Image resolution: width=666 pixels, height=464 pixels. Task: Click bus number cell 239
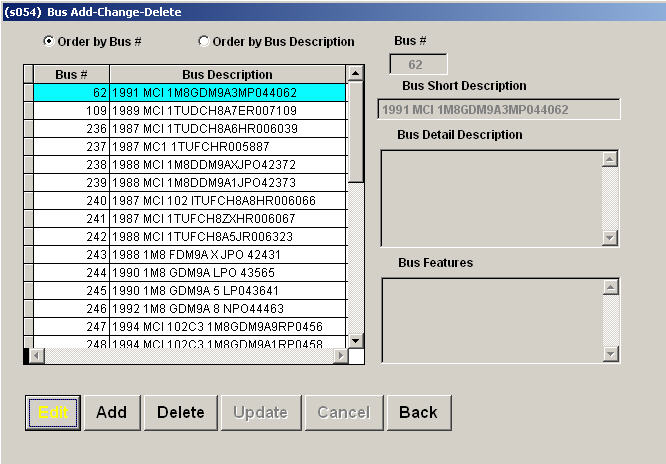click(71, 182)
